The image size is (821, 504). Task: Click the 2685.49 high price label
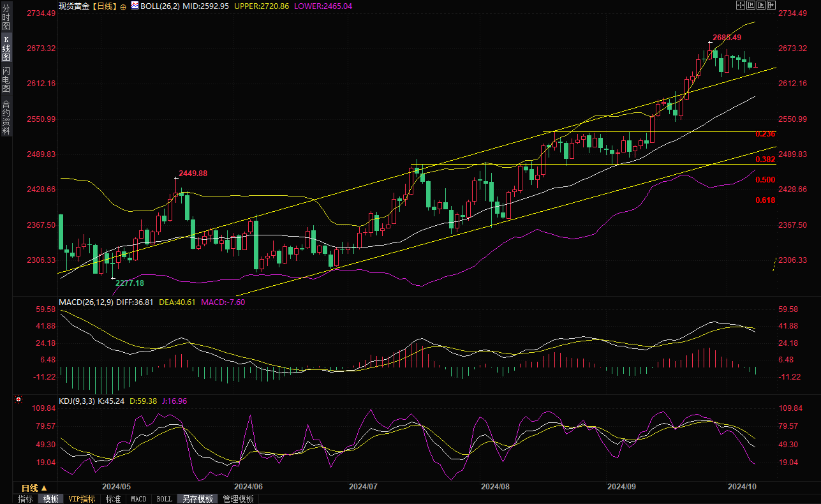click(x=727, y=38)
